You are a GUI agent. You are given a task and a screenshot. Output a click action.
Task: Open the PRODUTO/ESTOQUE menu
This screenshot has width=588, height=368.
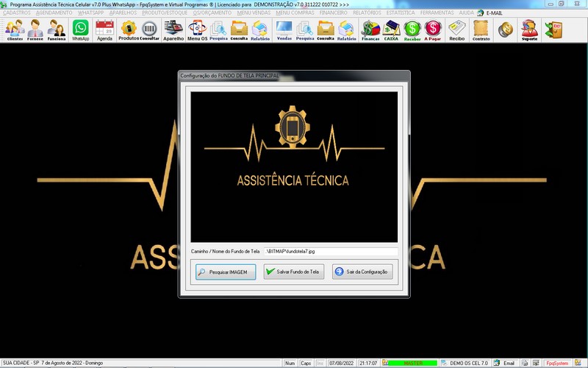[x=165, y=13]
